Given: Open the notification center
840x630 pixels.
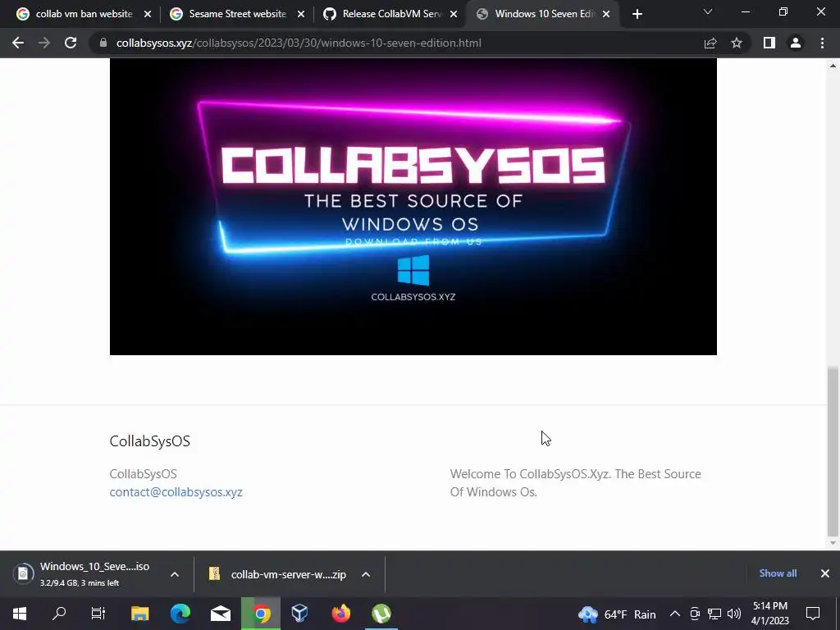Looking at the screenshot, I should 813,614.
